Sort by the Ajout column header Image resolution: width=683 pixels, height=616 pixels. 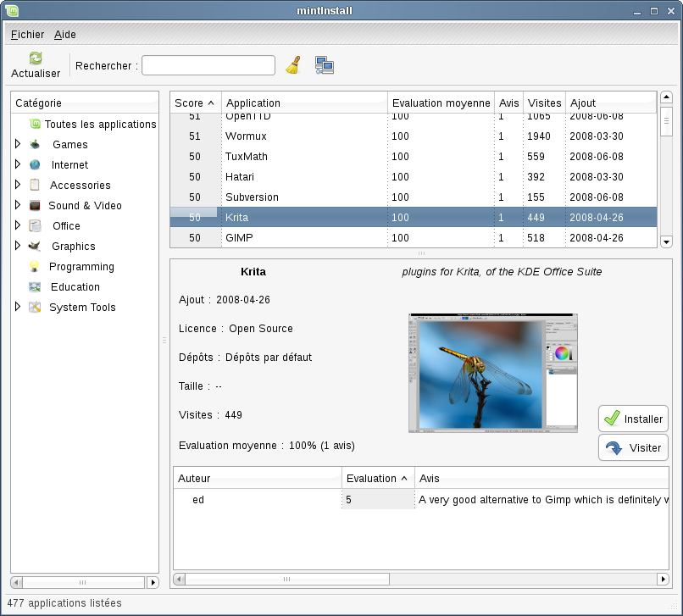[x=611, y=103]
